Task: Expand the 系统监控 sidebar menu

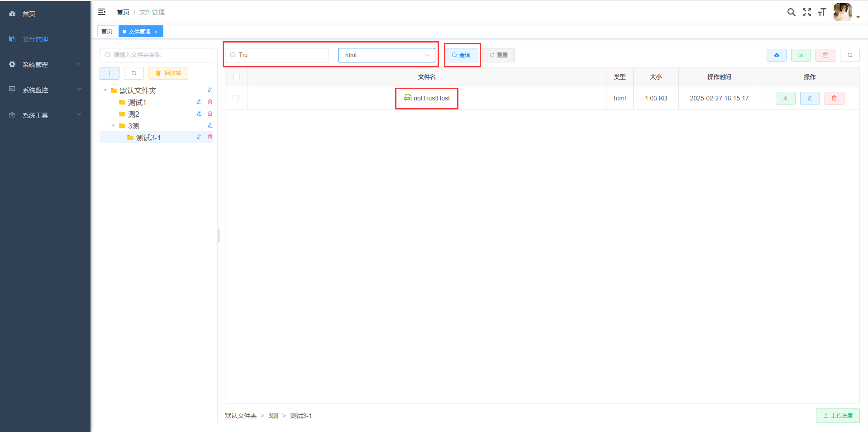Action: [45, 90]
